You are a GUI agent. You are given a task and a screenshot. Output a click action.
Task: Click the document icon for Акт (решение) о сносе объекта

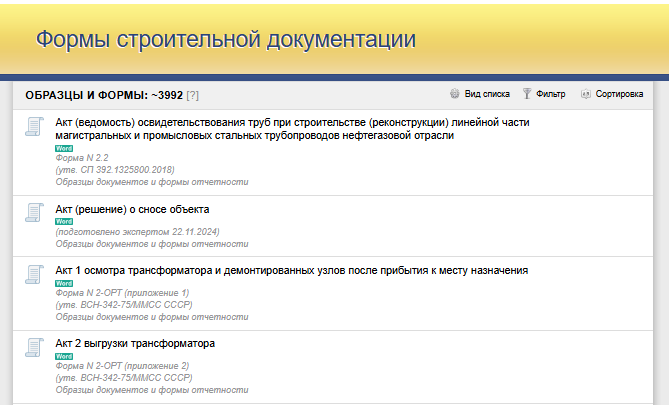[35, 213]
